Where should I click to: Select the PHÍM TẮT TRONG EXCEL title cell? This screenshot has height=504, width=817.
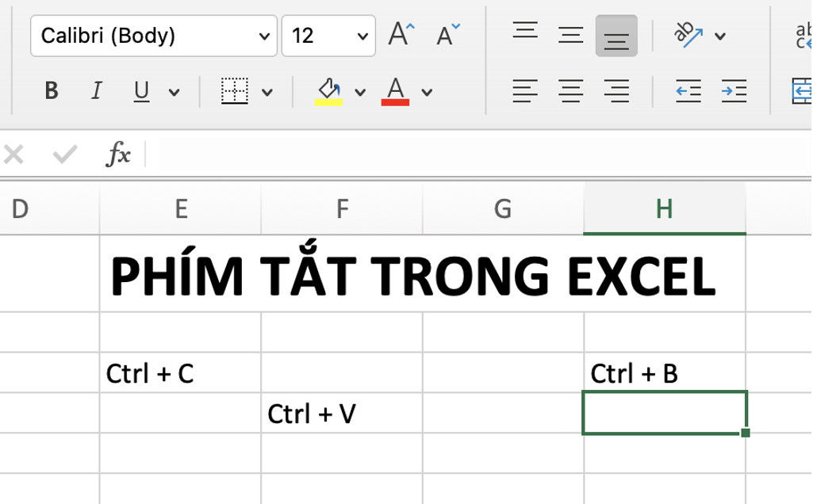pos(423,274)
